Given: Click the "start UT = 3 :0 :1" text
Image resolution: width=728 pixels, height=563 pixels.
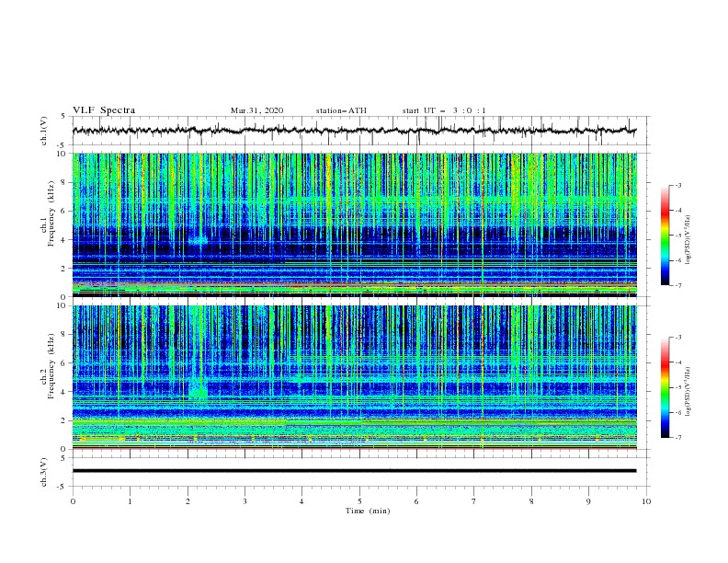Looking at the screenshot, I should tap(444, 110).
